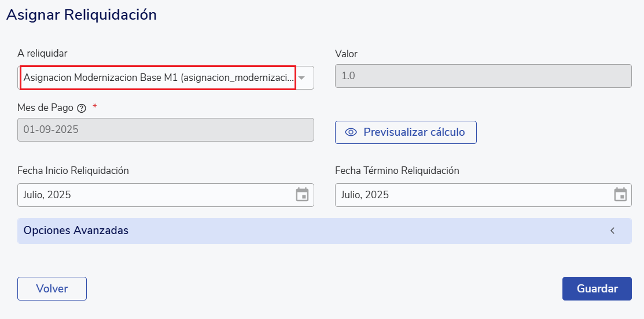Click the Previsualizar cálculo button text

[414, 132]
